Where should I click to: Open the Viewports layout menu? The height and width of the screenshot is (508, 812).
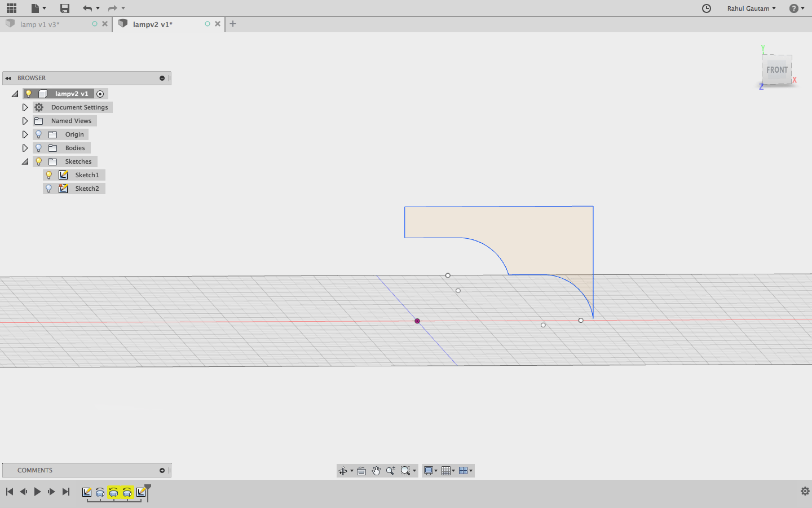pyautogui.click(x=464, y=471)
